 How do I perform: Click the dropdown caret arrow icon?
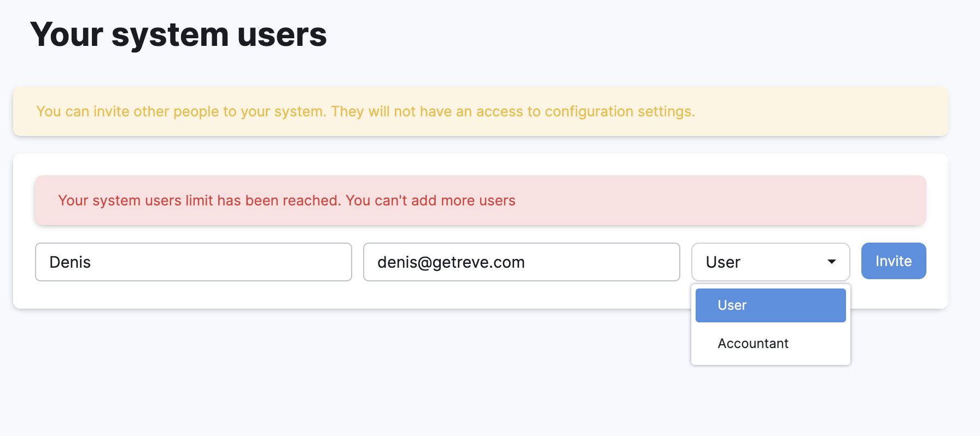pos(831,262)
